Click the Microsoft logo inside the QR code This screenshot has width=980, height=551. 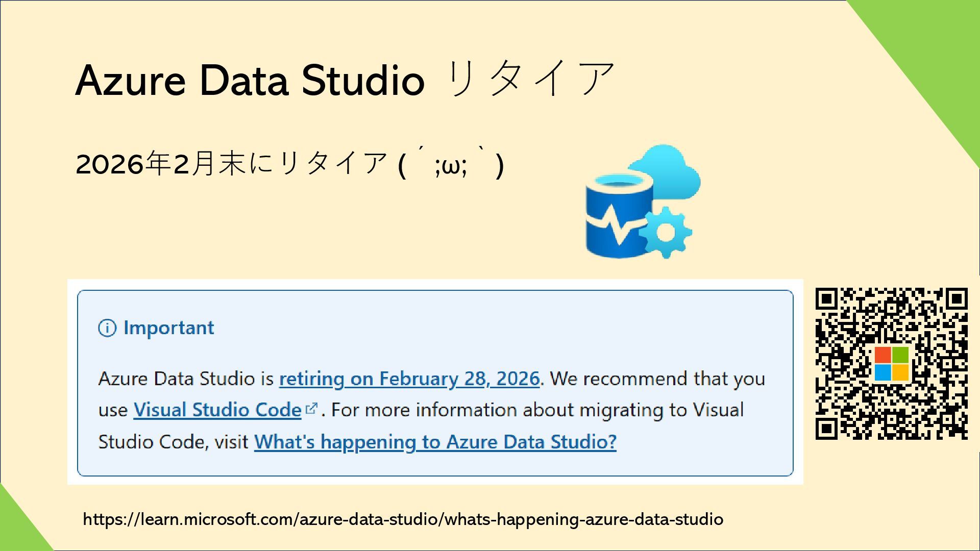(892, 364)
